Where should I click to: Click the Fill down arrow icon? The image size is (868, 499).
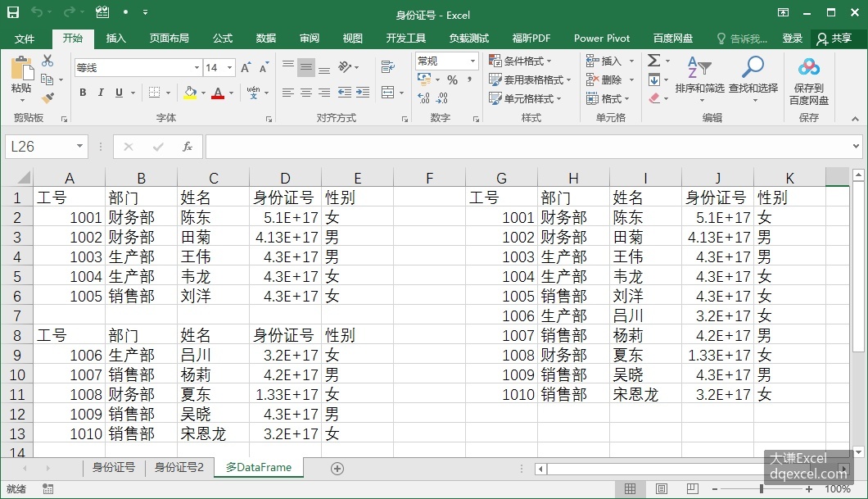coord(653,79)
